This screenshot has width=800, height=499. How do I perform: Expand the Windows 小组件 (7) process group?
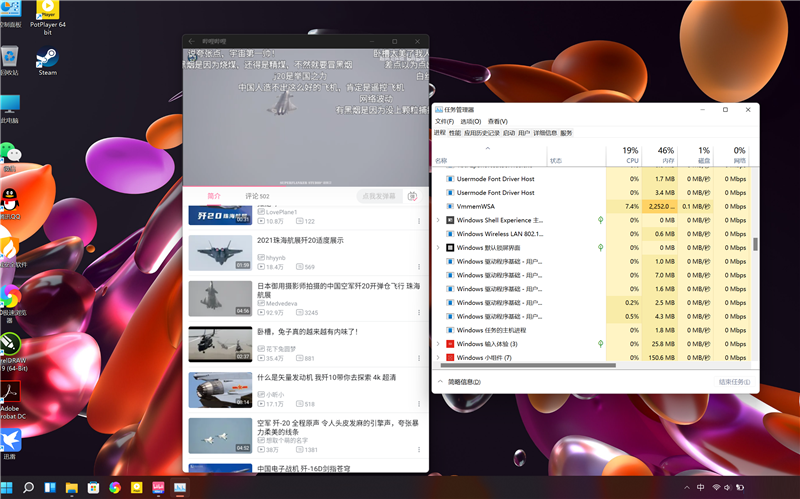[438, 357]
